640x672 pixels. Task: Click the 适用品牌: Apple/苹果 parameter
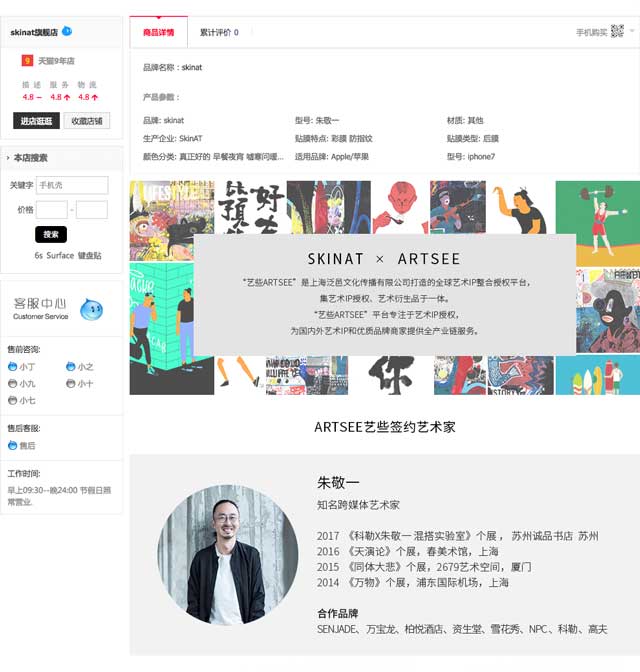332,156
